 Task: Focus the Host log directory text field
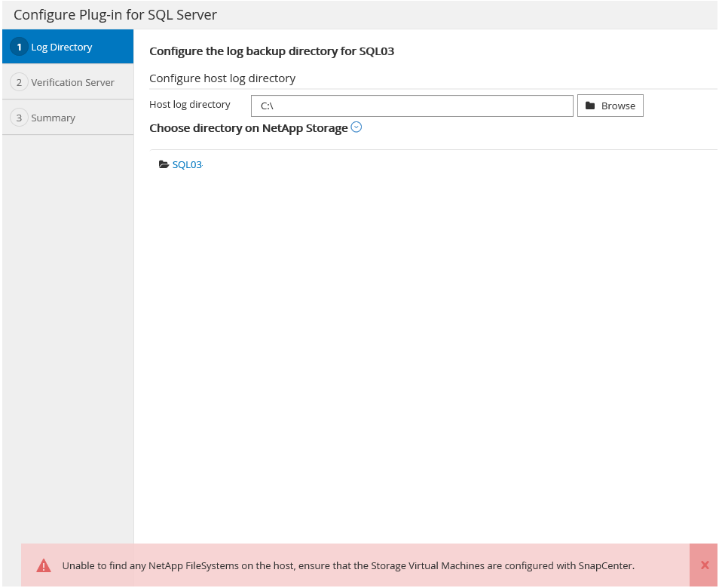(412, 106)
